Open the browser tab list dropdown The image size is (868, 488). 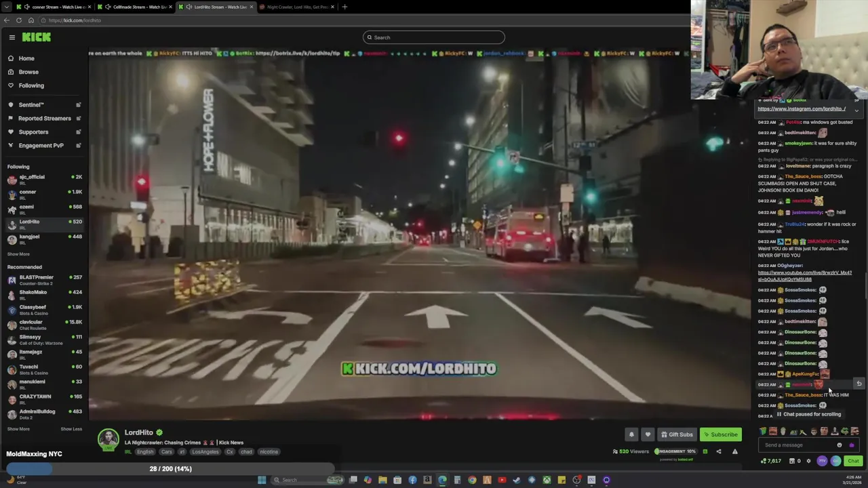click(7, 7)
